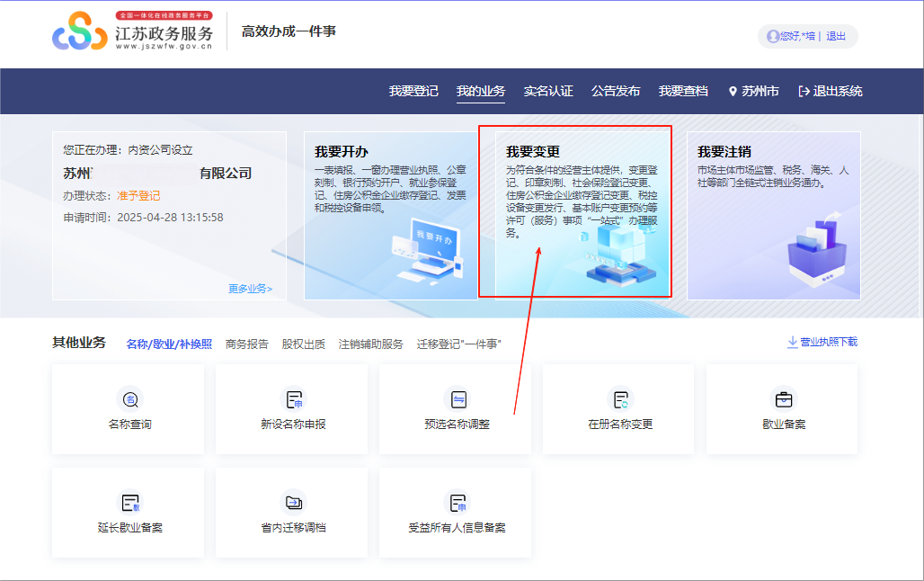
Task: Switch to the 商务报告 tab
Action: point(247,344)
